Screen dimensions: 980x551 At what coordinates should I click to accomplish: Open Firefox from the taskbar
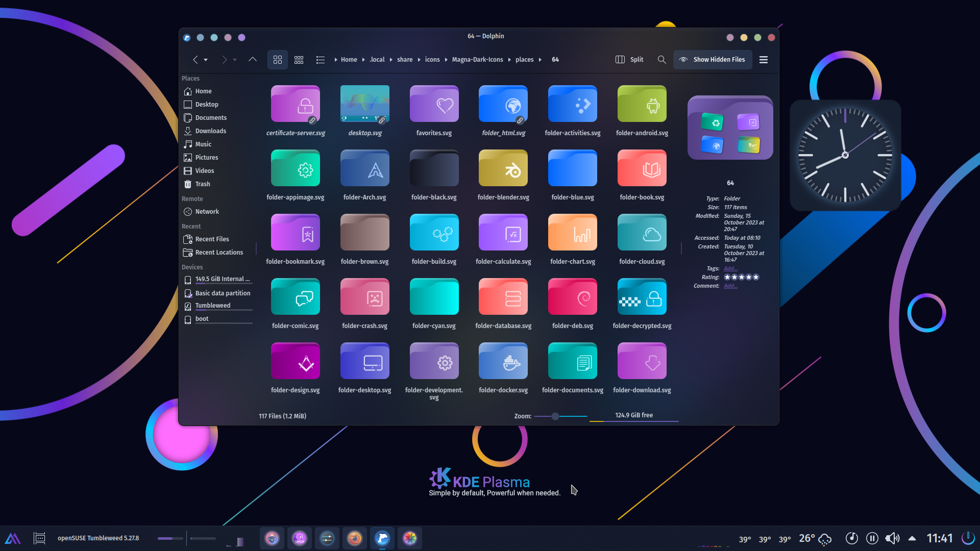[355, 538]
